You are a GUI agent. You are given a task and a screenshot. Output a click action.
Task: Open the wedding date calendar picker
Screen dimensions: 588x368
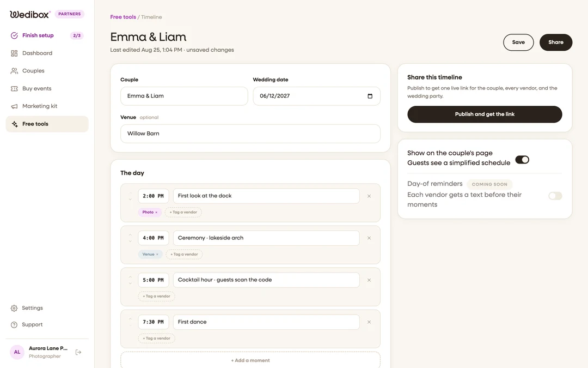(370, 96)
